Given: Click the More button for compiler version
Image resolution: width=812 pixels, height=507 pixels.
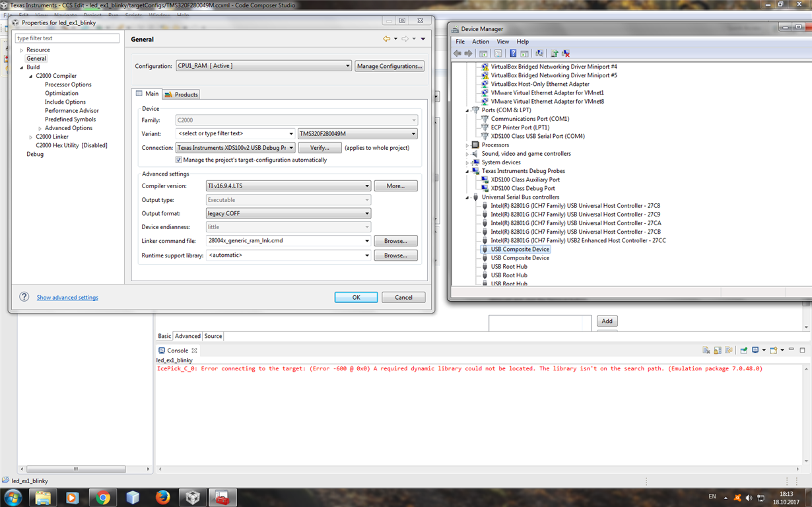Looking at the screenshot, I should tap(395, 186).
